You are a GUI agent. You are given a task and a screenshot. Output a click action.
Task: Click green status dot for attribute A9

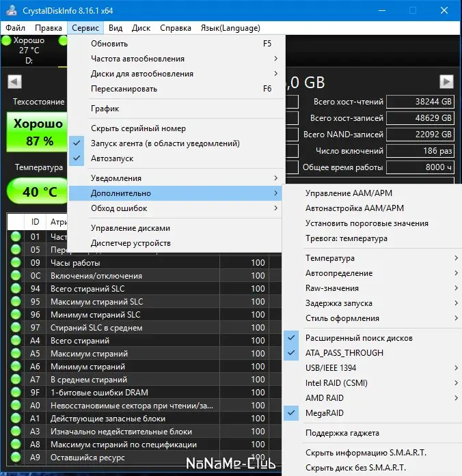[x=16, y=458]
